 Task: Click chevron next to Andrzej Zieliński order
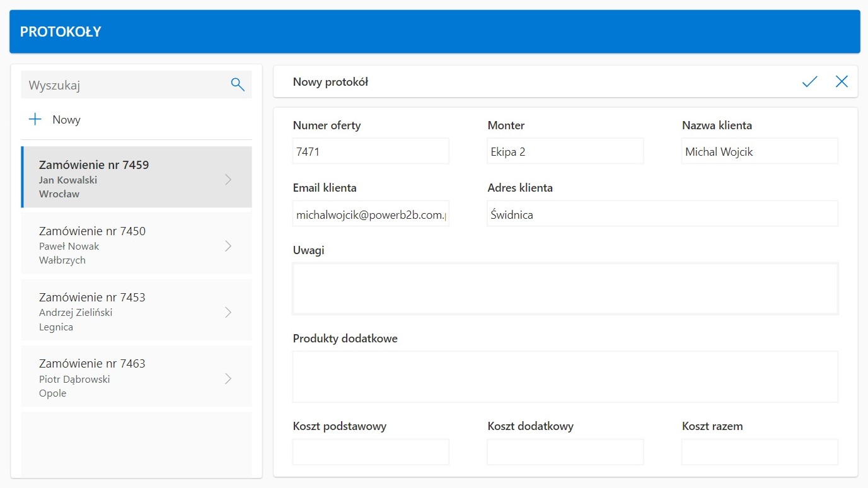click(228, 312)
